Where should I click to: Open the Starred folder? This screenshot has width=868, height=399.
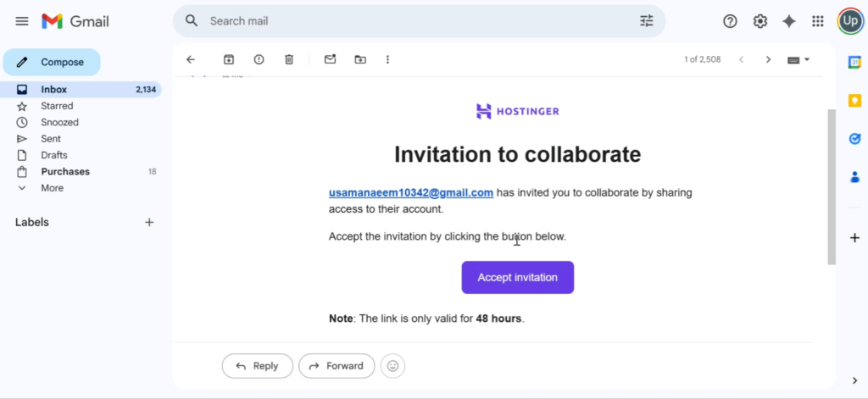57,106
